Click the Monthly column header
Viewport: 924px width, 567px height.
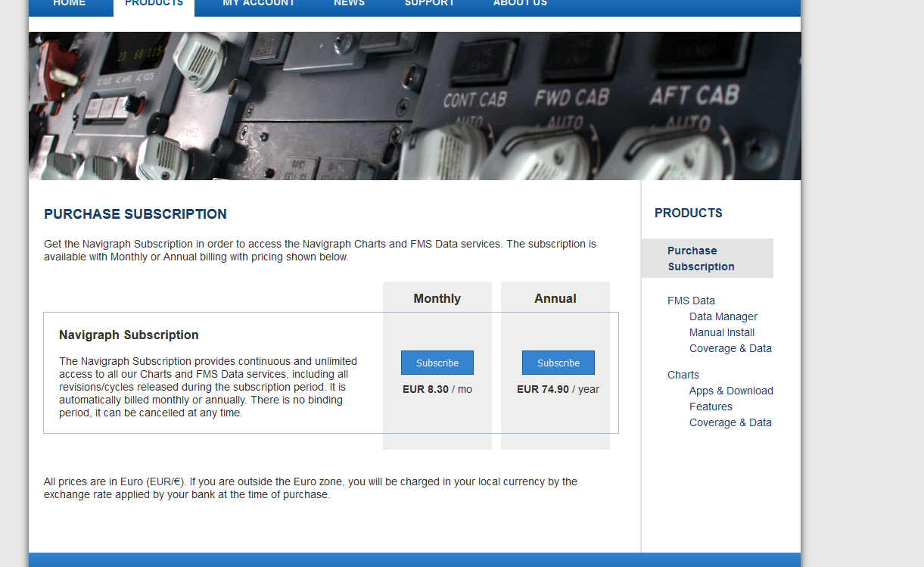[437, 298]
